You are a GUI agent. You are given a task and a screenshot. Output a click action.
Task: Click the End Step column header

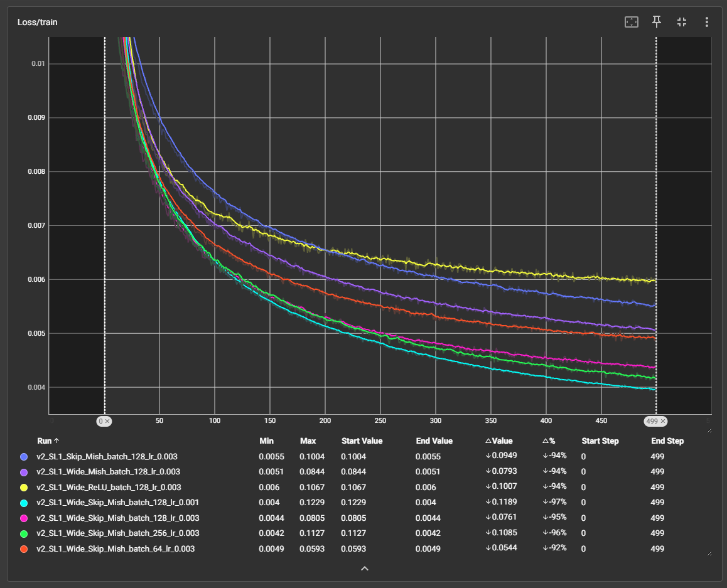667,441
